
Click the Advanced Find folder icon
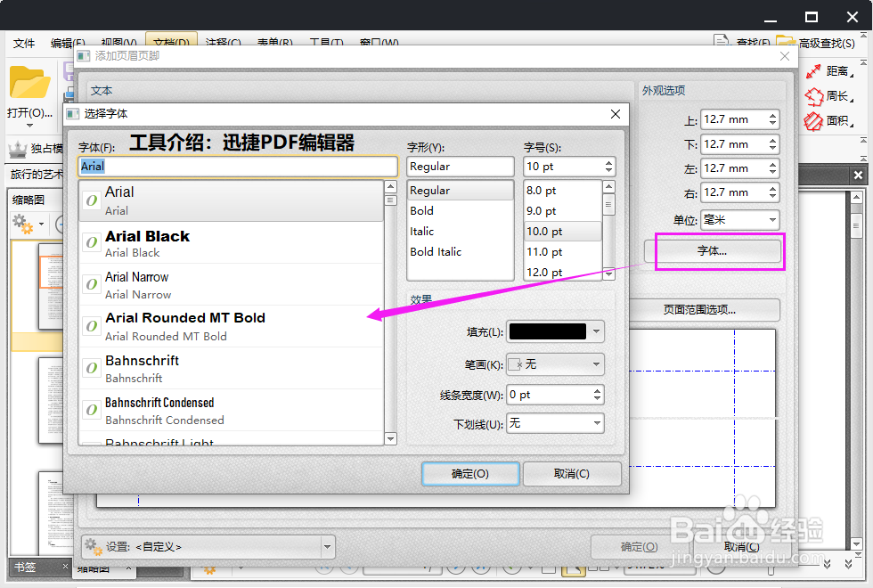tap(786, 42)
